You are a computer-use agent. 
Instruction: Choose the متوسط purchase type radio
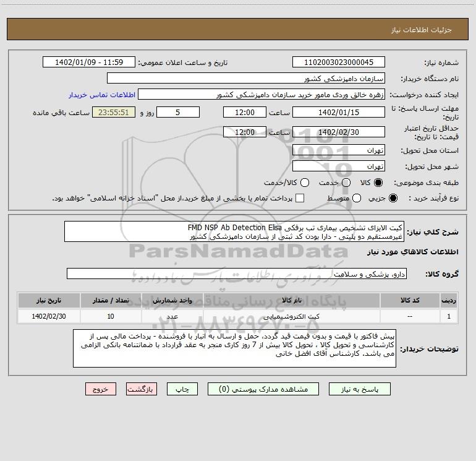(357, 198)
